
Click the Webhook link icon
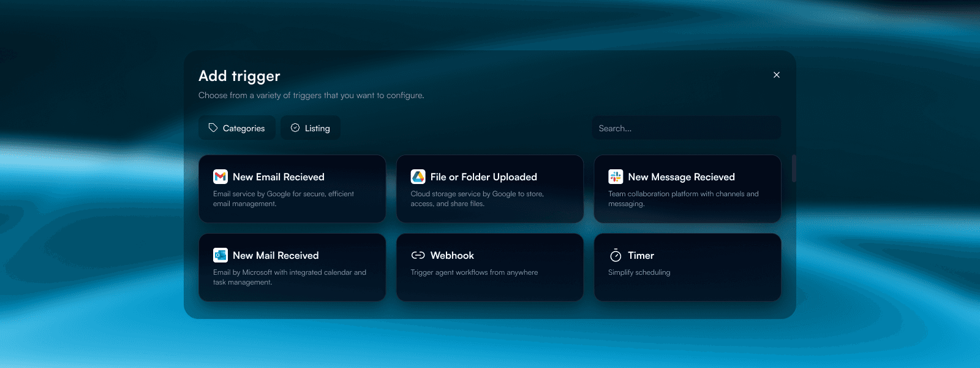(418, 255)
